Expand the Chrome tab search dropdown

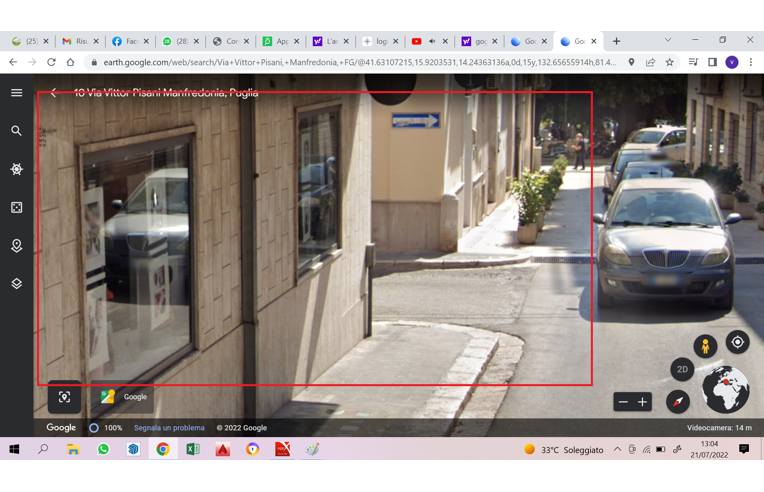(668, 41)
